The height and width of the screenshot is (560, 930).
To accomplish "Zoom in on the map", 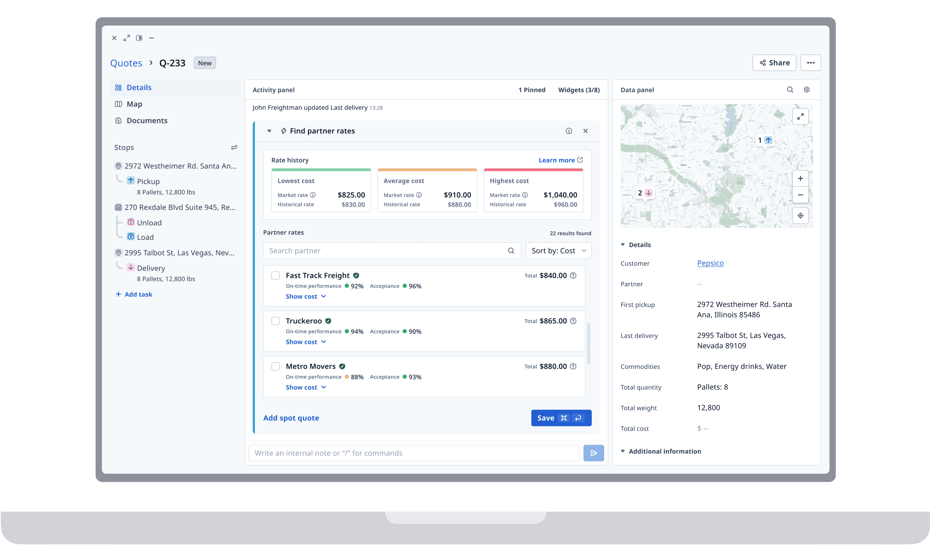I will (800, 178).
